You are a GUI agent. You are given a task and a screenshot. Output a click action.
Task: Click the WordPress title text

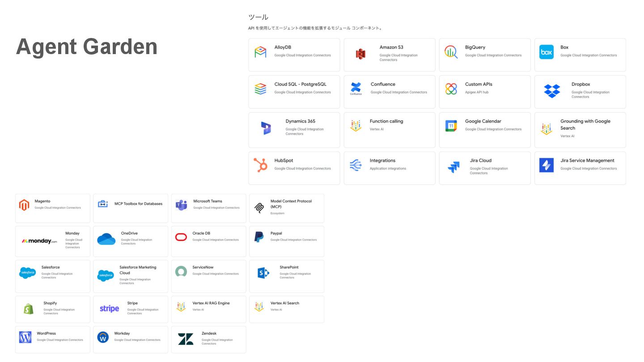46,333
